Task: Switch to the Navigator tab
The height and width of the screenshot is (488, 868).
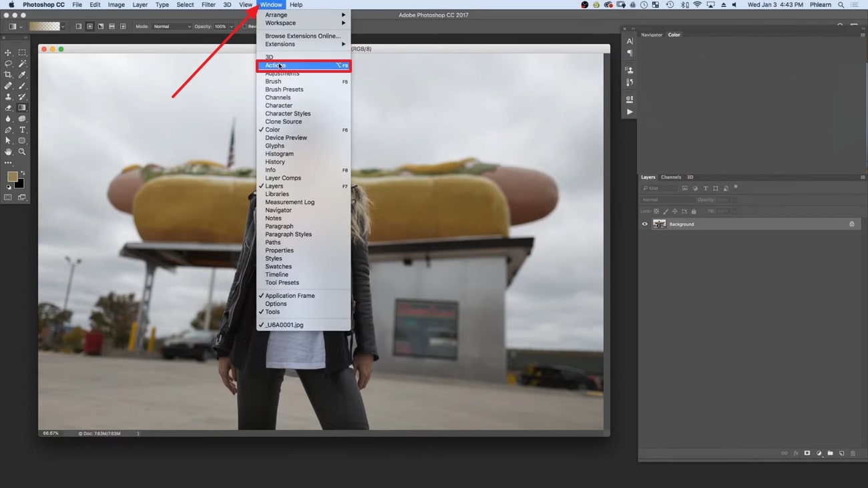Action: pyautogui.click(x=652, y=35)
